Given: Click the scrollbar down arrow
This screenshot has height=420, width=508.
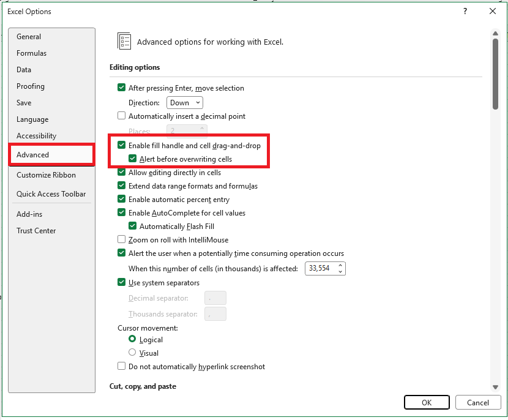Looking at the screenshot, I should click(495, 387).
